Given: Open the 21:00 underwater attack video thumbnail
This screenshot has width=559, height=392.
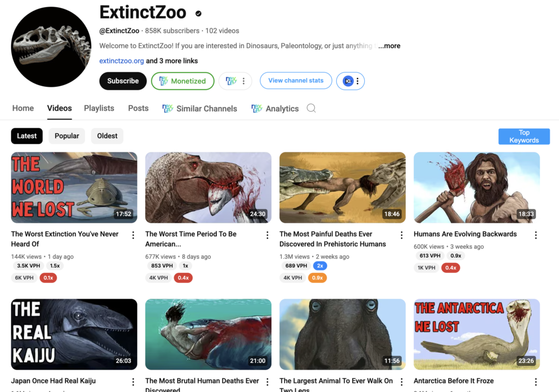Looking at the screenshot, I should pyautogui.click(x=208, y=334).
